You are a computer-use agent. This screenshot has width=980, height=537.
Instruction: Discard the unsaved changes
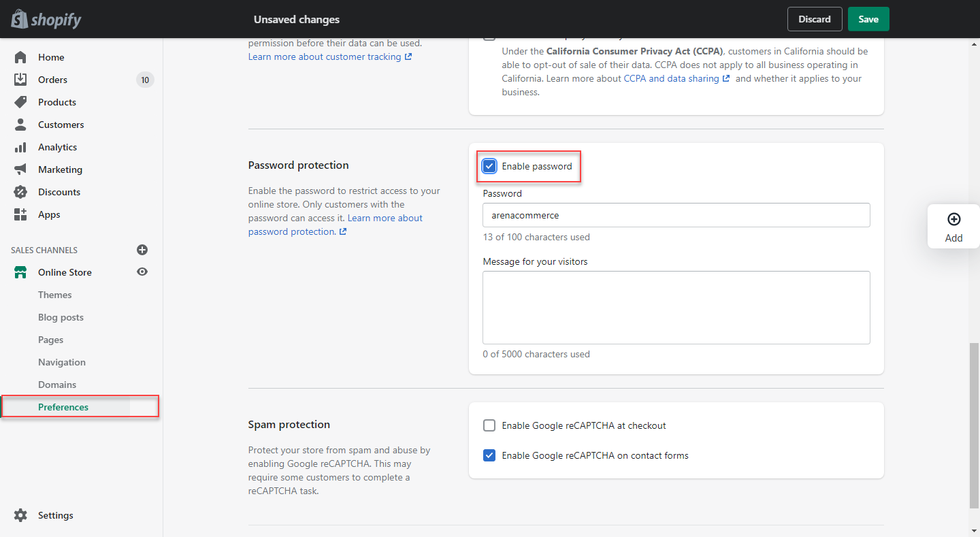(815, 19)
